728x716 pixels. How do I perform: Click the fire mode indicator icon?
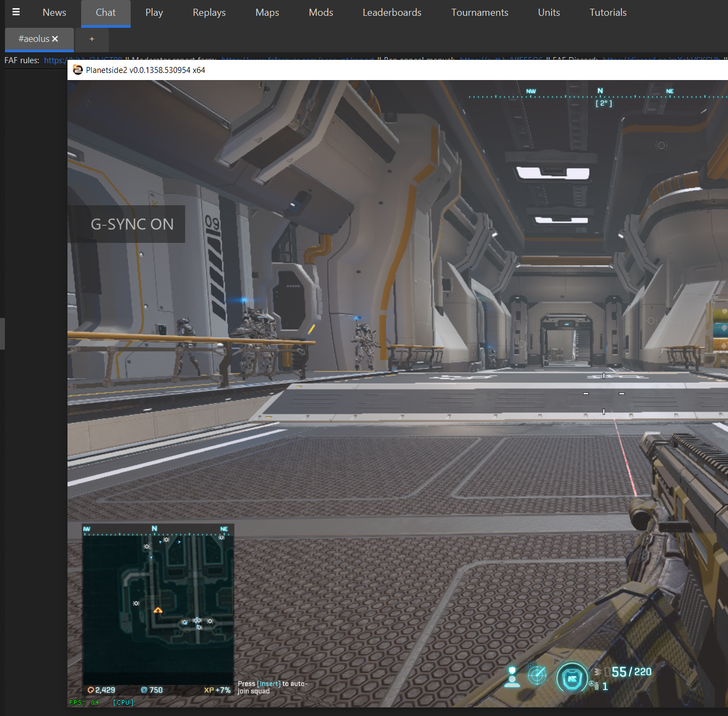[x=597, y=672]
